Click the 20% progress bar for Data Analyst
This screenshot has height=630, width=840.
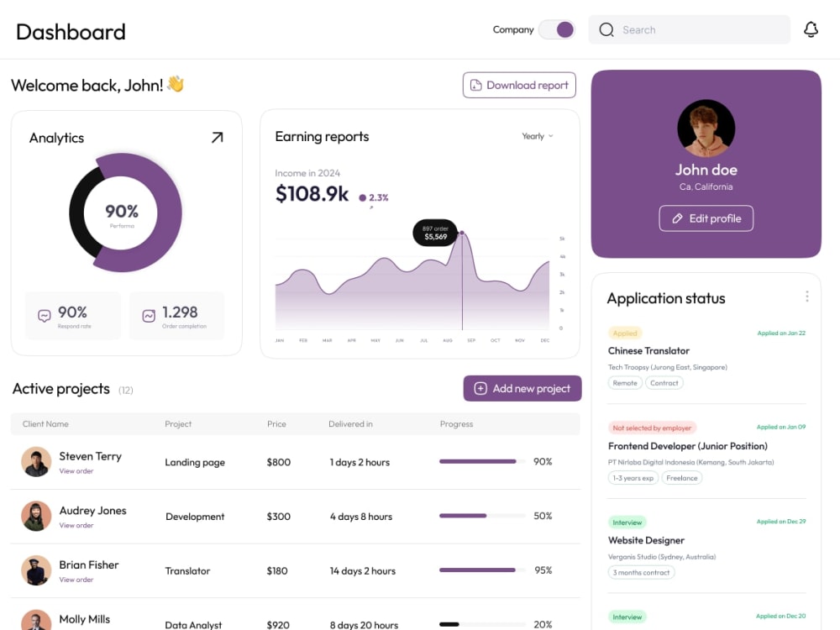(481, 624)
